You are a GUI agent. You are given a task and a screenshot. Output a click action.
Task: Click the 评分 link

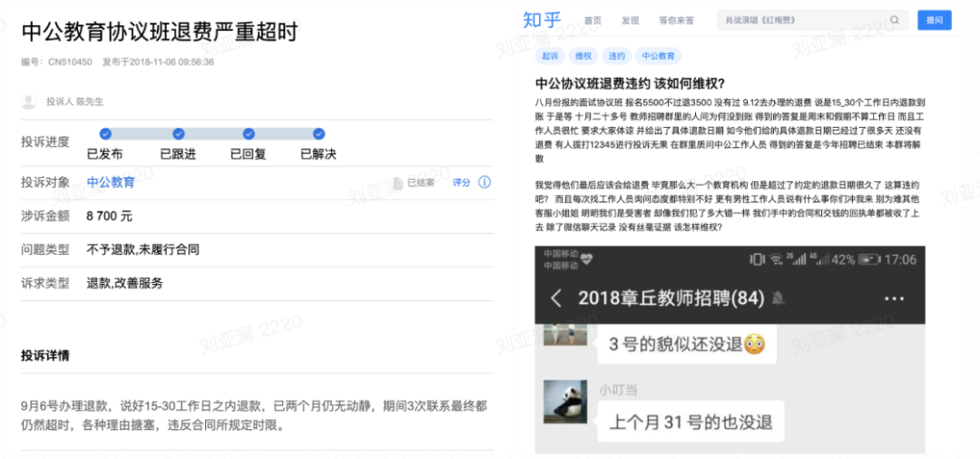point(462,182)
